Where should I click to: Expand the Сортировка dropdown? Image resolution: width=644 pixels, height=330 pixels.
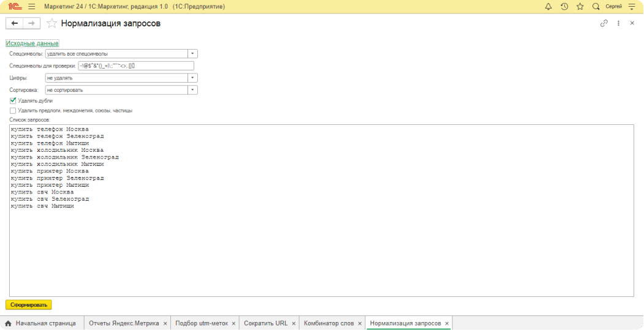pyautogui.click(x=193, y=90)
